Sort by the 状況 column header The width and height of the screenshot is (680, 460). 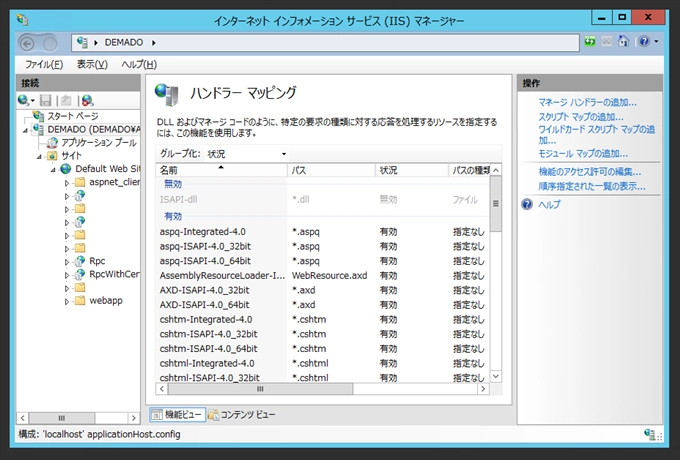(412, 170)
